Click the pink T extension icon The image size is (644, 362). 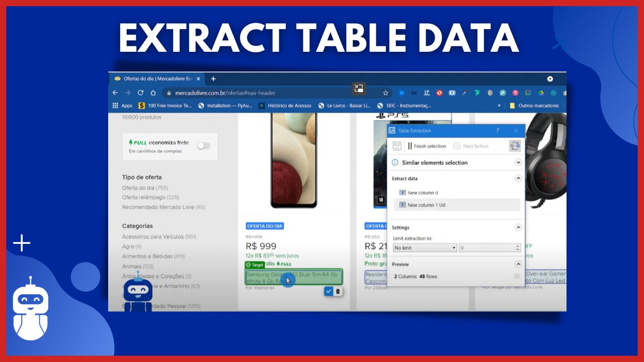[515, 93]
